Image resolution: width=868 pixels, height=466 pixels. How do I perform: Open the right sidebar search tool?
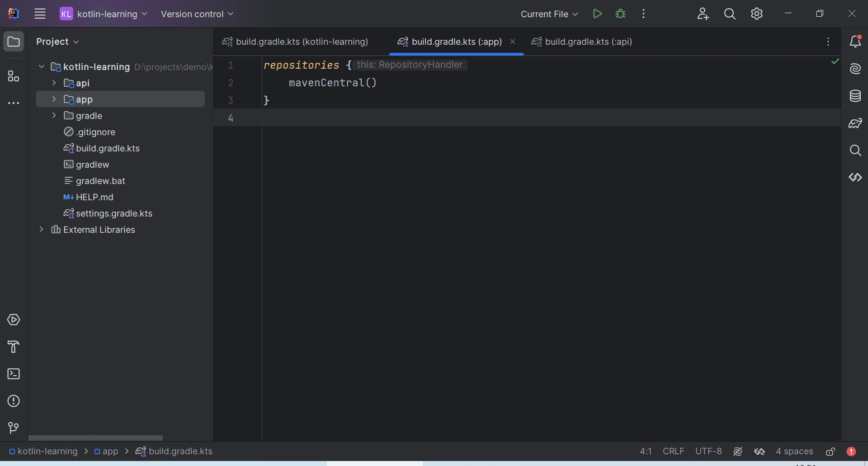855,150
